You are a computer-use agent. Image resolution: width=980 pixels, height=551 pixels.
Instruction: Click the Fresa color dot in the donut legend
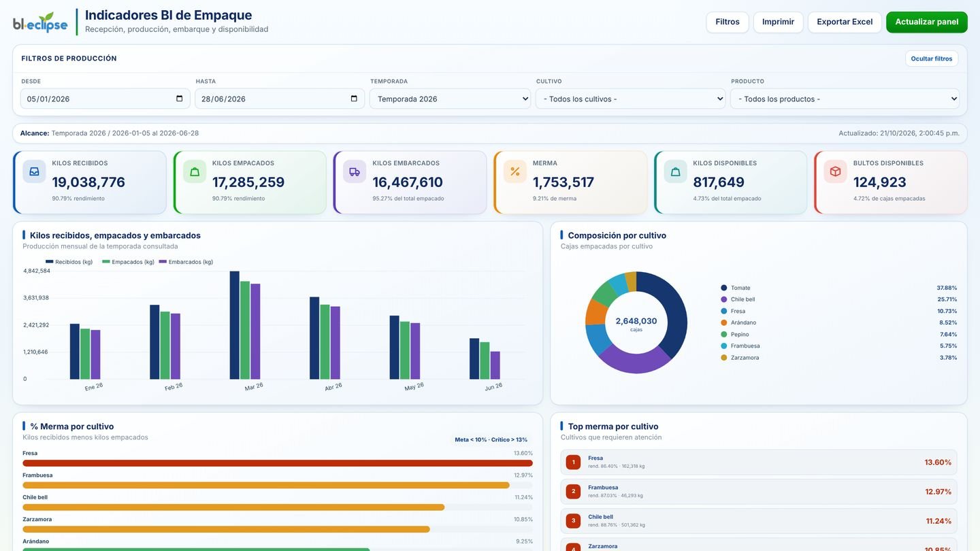pyautogui.click(x=724, y=311)
